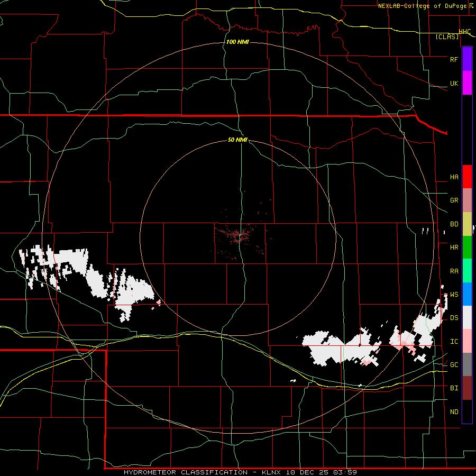Click the "HHC" product code label
476x476 pixels.
[x=465, y=31]
